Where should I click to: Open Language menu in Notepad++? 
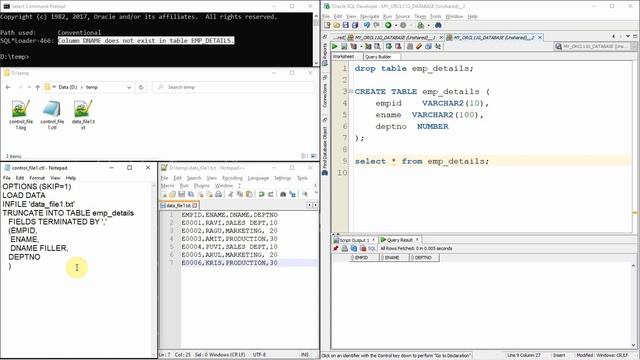coord(258,178)
